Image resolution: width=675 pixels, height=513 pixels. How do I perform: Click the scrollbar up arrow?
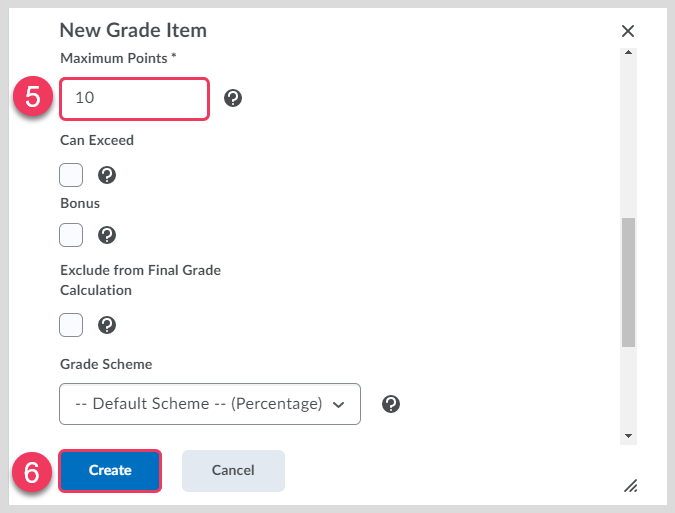click(x=628, y=52)
